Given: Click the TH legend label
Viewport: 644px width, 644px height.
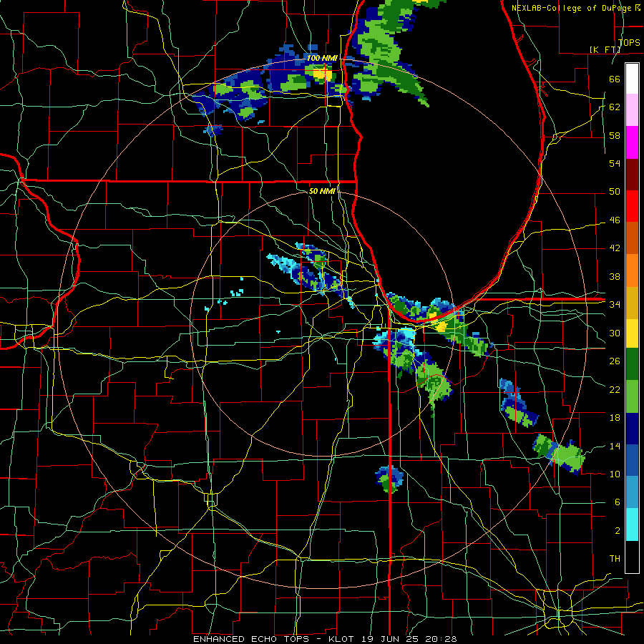Looking at the screenshot, I should click(615, 559).
